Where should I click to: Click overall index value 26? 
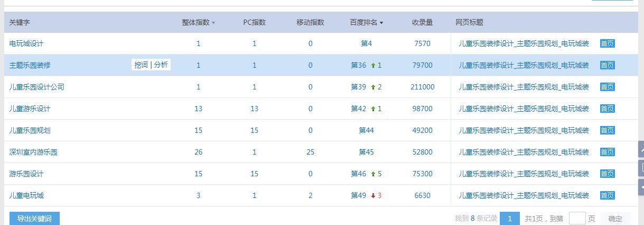pos(198,152)
